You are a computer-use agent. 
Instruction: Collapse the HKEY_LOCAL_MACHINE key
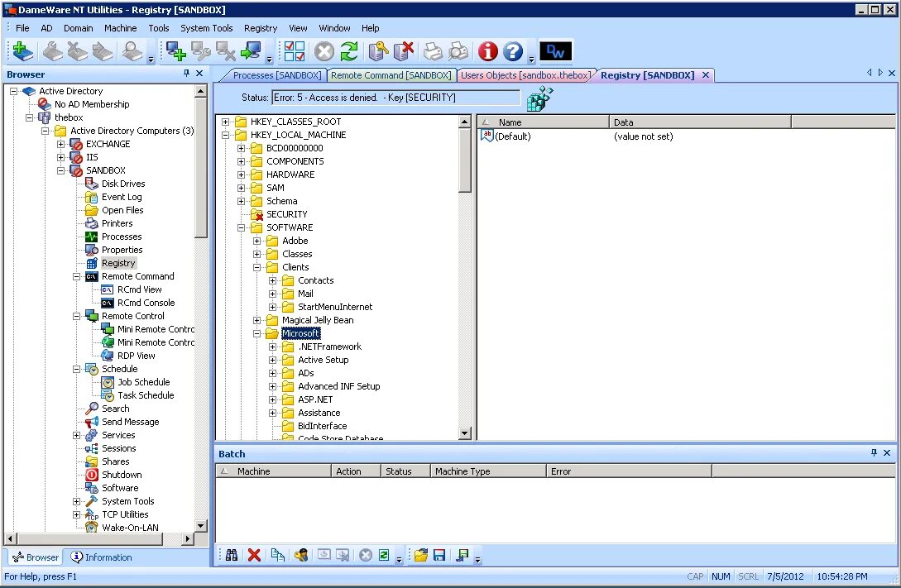pos(226,135)
